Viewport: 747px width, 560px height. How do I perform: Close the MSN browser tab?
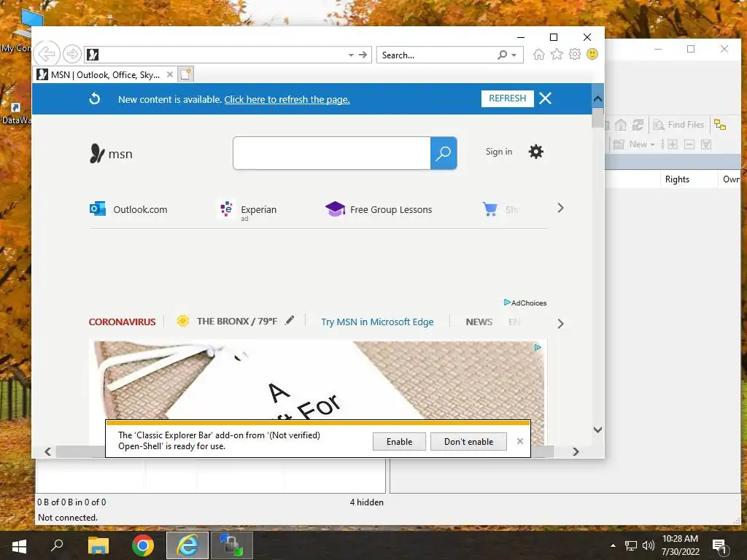169,75
